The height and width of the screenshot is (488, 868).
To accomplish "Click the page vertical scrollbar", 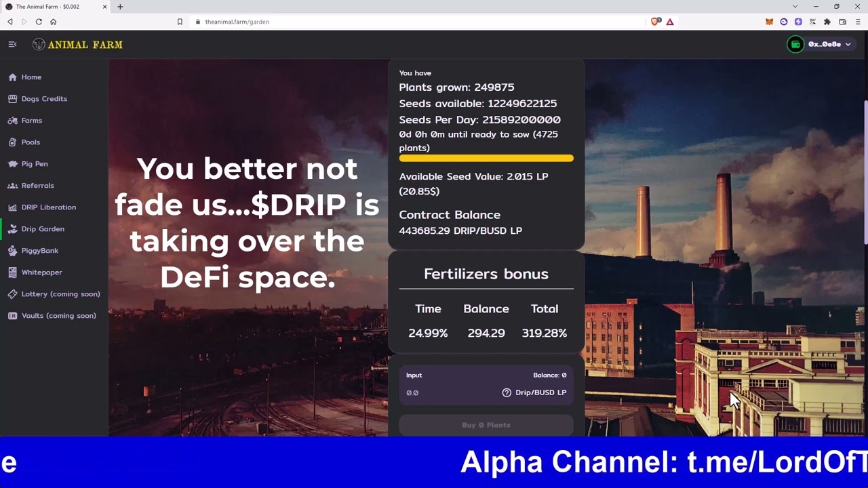I will 865,173.
